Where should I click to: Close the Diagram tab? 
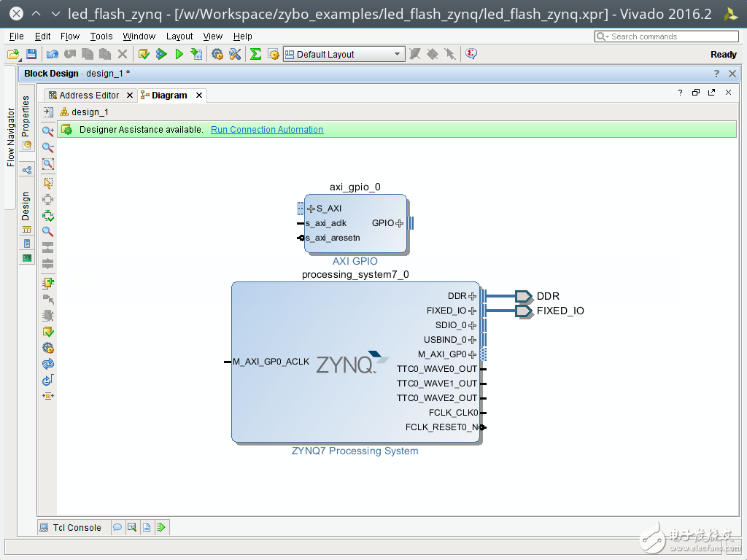coord(198,96)
